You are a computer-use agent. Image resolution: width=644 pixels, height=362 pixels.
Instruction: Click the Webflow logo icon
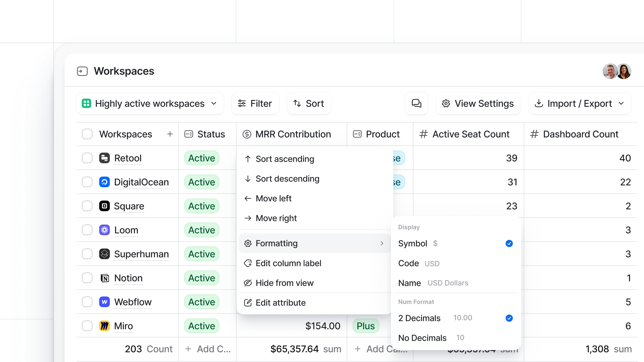tap(104, 302)
